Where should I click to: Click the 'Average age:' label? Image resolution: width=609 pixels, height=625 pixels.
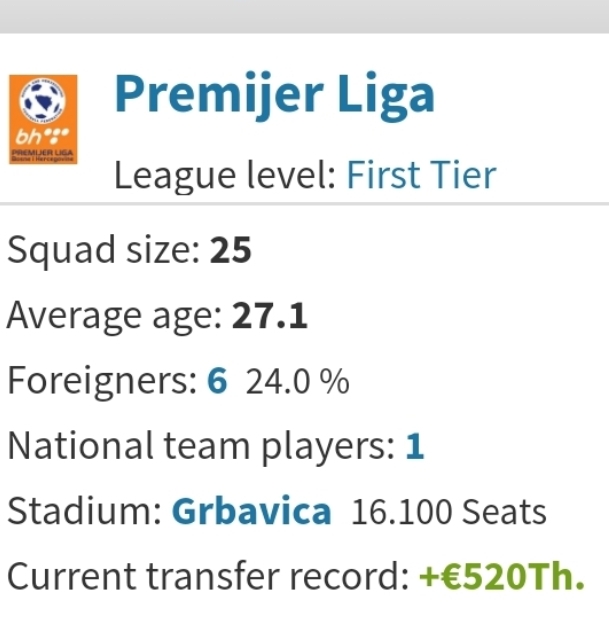click(114, 316)
